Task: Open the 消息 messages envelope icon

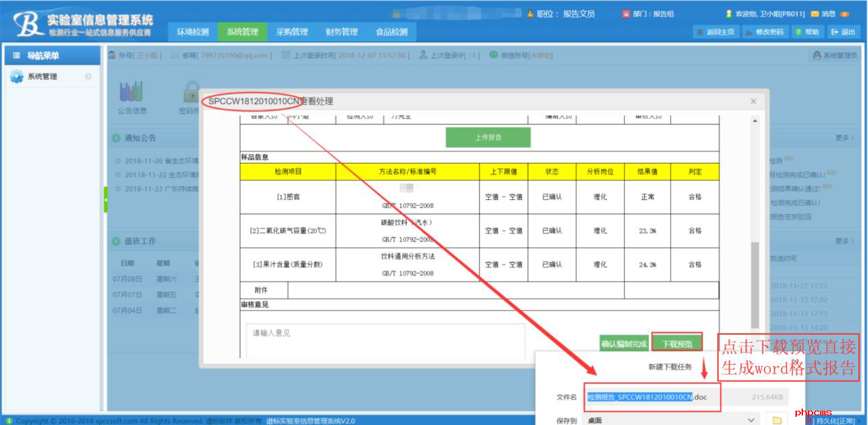Action: tap(815, 14)
